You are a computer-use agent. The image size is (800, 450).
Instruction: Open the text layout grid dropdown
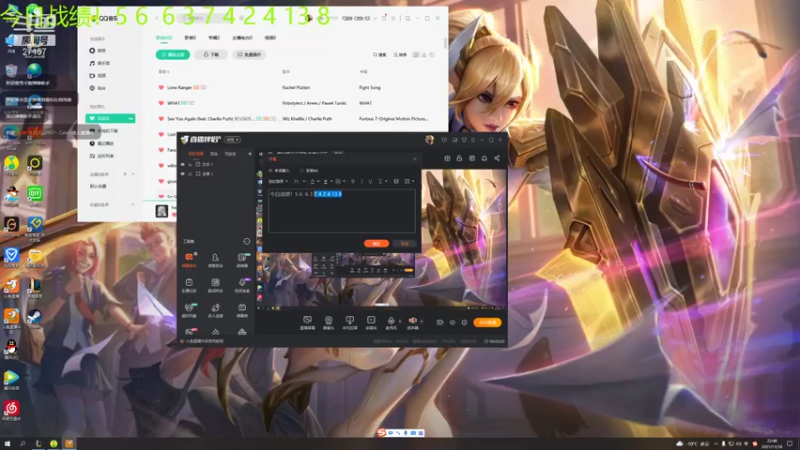pyautogui.click(x=409, y=181)
